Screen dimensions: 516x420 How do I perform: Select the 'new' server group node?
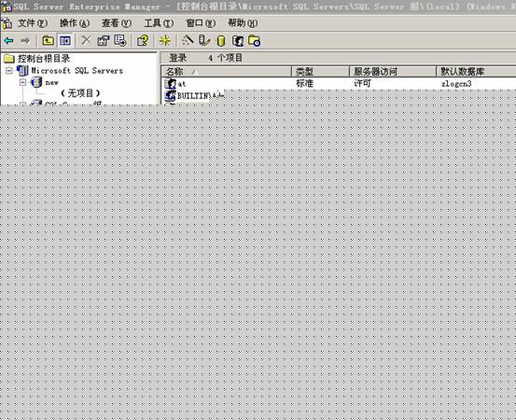click(51, 82)
